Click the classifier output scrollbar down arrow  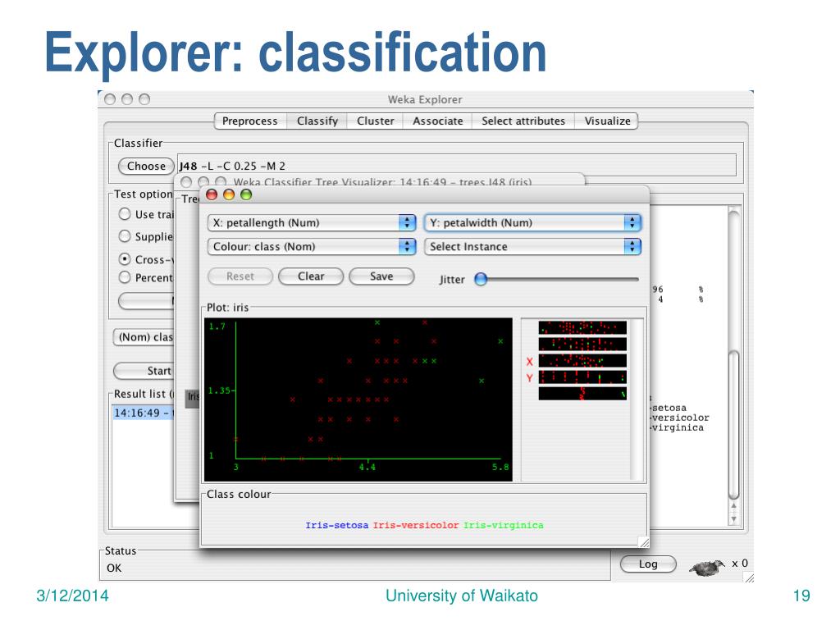pos(734,519)
